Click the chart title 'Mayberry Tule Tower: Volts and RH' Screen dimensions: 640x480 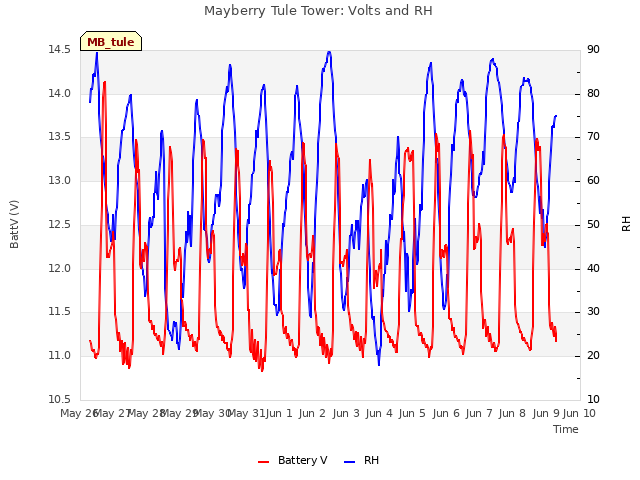pyautogui.click(x=318, y=11)
